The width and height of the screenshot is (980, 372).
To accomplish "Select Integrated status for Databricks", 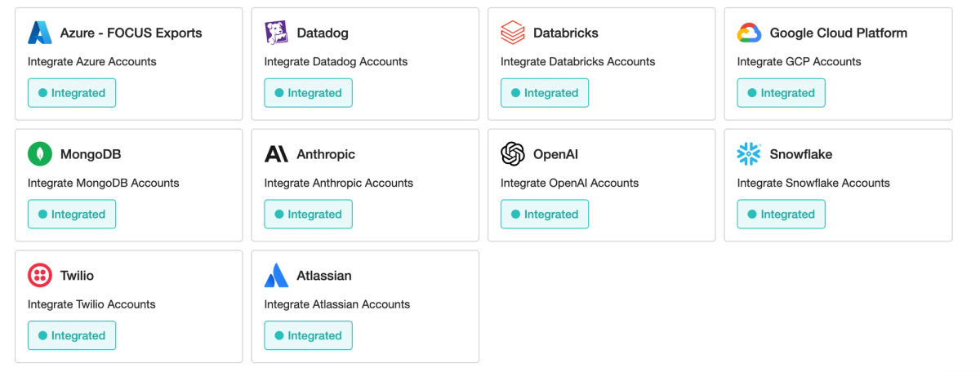I will (x=545, y=93).
